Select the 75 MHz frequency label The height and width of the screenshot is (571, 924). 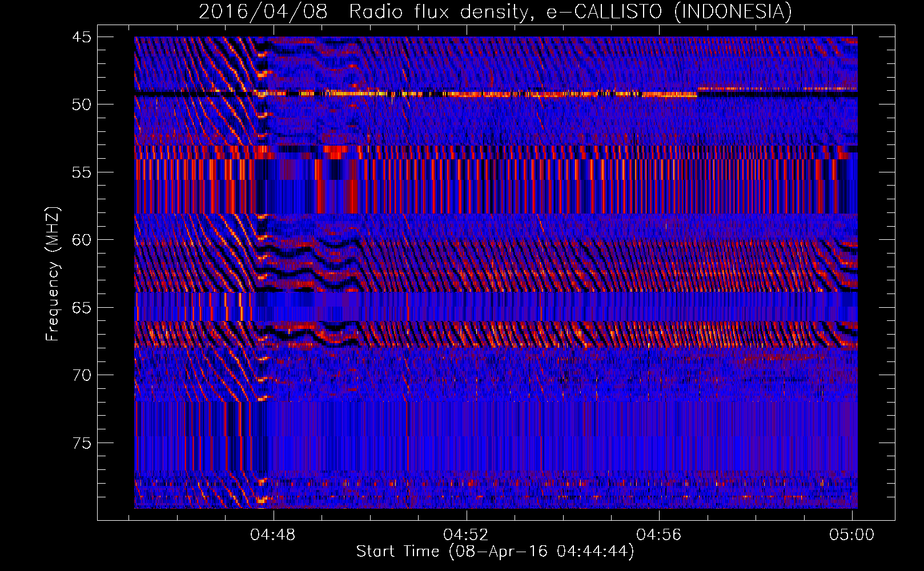[x=81, y=443]
